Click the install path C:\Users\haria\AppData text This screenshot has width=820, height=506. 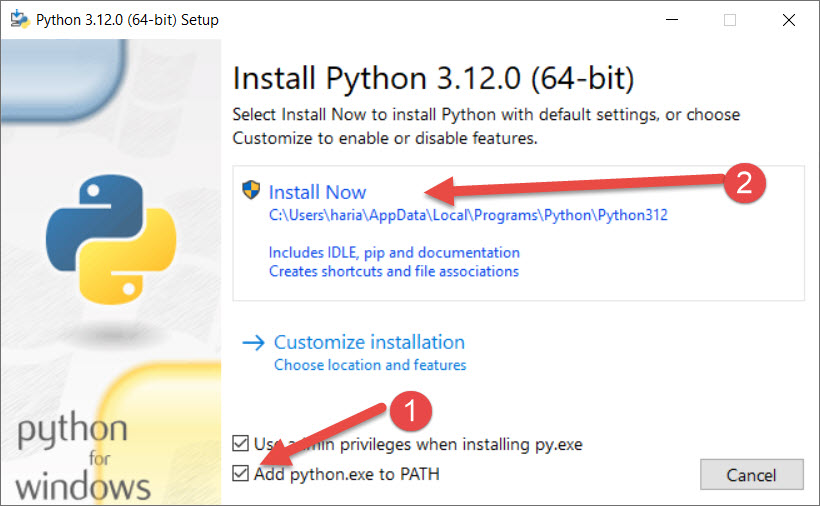coord(468,215)
